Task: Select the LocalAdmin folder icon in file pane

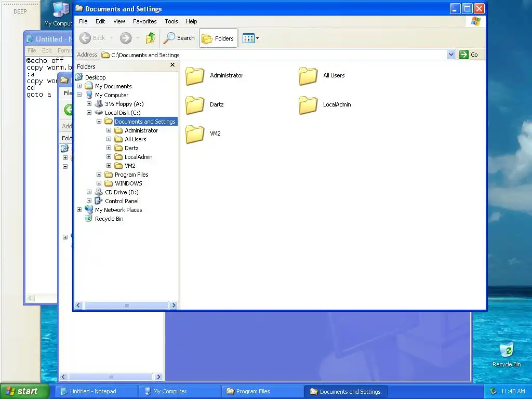Action: tap(308, 105)
